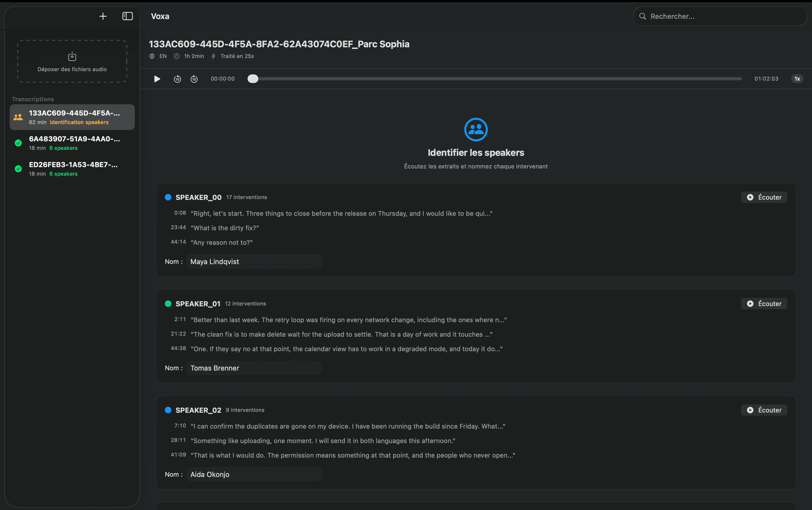
Task: Click the heading "Identifier les speakers"
Action: (476, 152)
